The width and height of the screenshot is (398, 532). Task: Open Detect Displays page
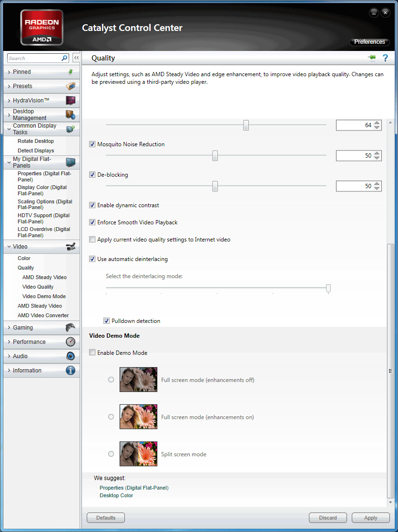point(36,151)
